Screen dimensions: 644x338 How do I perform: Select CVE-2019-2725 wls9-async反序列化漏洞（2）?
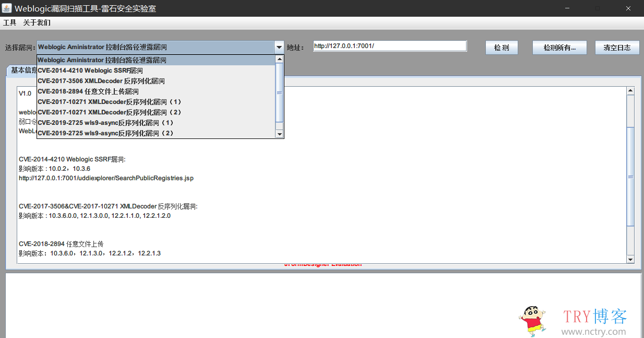click(x=156, y=133)
